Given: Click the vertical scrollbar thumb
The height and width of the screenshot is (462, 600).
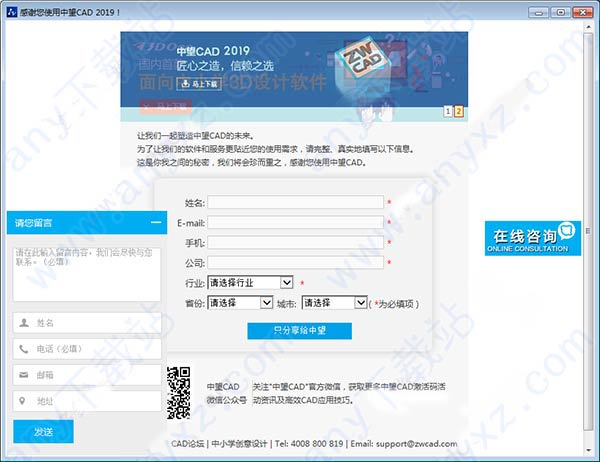Looking at the screenshot, I should (x=589, y=231).
